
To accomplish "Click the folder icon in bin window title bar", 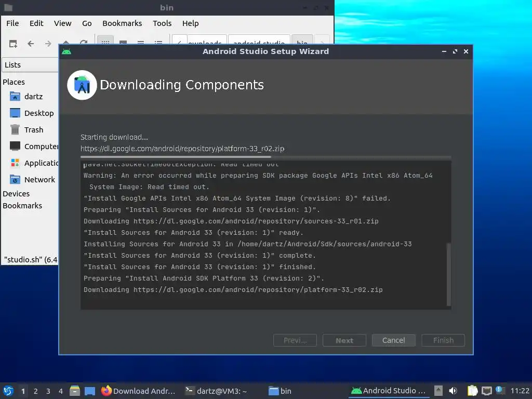I will (8, 7).
